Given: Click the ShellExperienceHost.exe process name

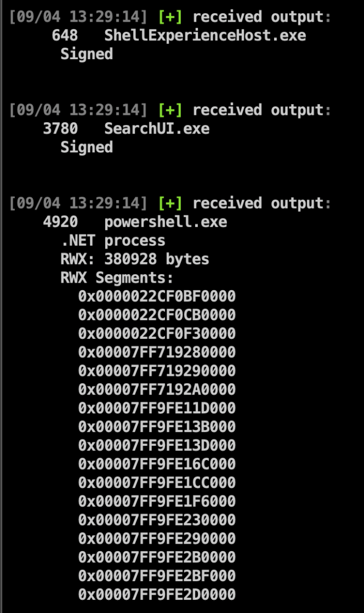Looking at the screenshot, I should pos(205,35).
